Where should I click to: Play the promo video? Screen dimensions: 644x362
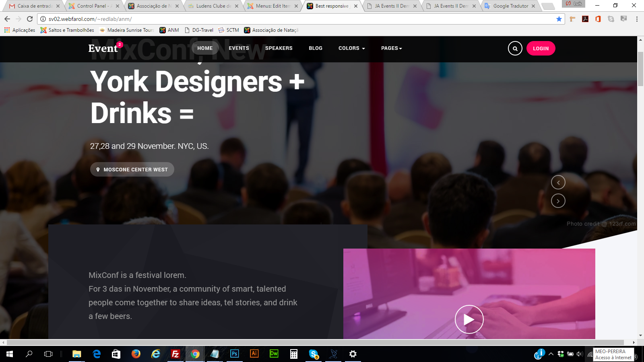(x=469, y=319)
